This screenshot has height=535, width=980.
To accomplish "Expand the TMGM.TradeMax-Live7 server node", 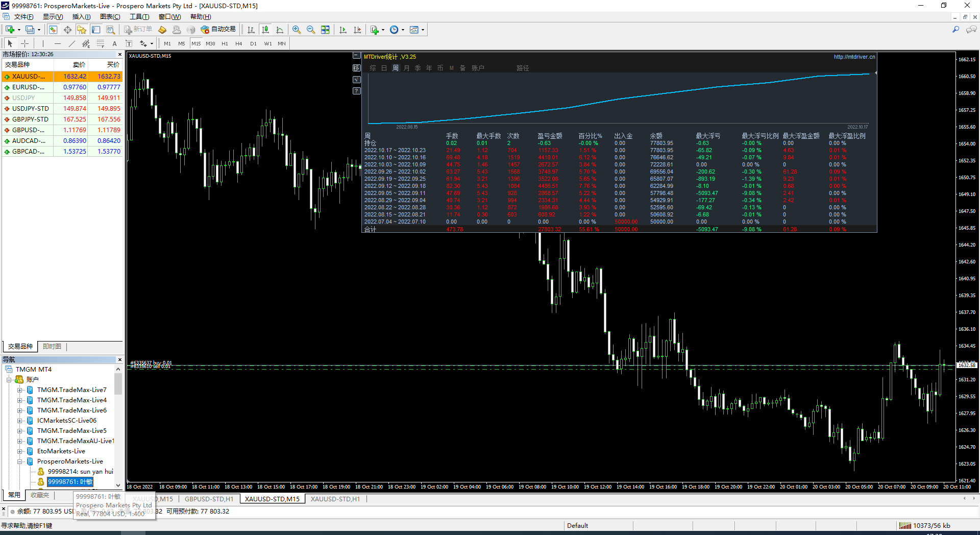I will 20,390.
